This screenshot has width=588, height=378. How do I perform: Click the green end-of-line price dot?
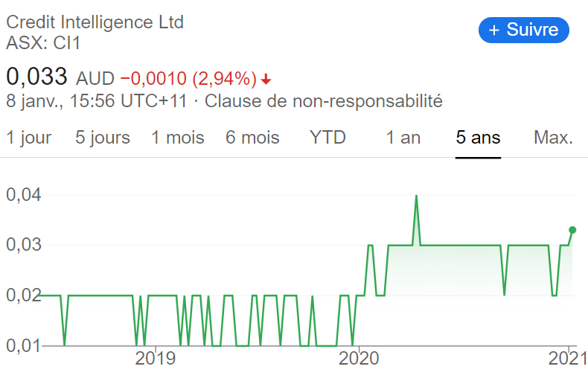tap(572, 230)
